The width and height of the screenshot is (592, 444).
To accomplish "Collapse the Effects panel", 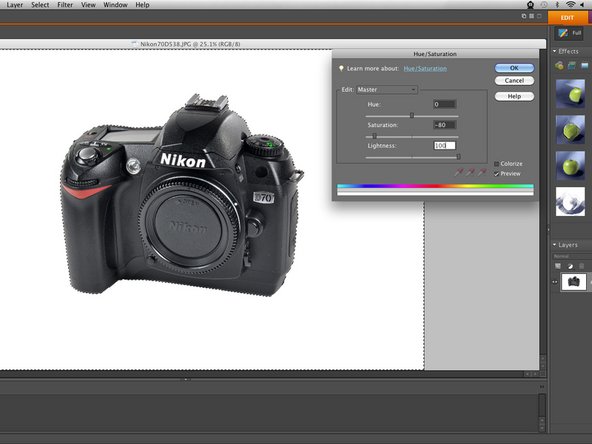I will coord(555,51).
